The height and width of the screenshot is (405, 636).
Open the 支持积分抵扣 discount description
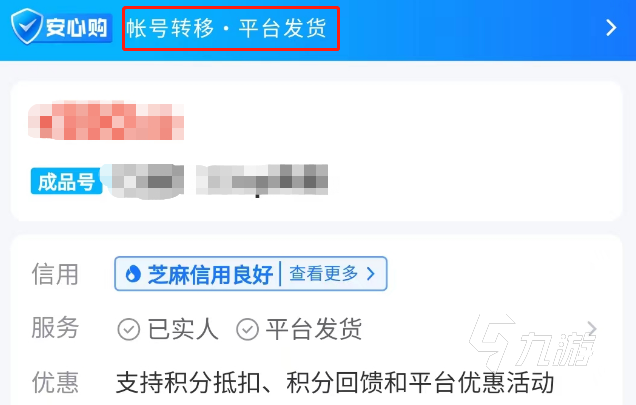(x=335, y=383)
